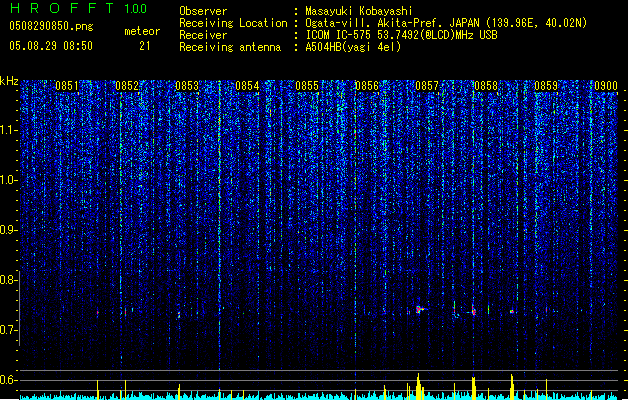Image resolution: width=629 pixels, height=400 pixels.
Task: Click the 0.7 kHz axis label
Action: pyautogui.click(x=9, y=330)
